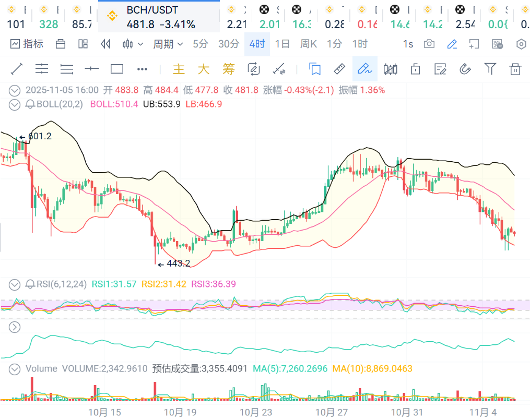Click the trash icon to delete drawings
Image resolution: width=530 pixels, height=420 pixels.
point(515,69)
